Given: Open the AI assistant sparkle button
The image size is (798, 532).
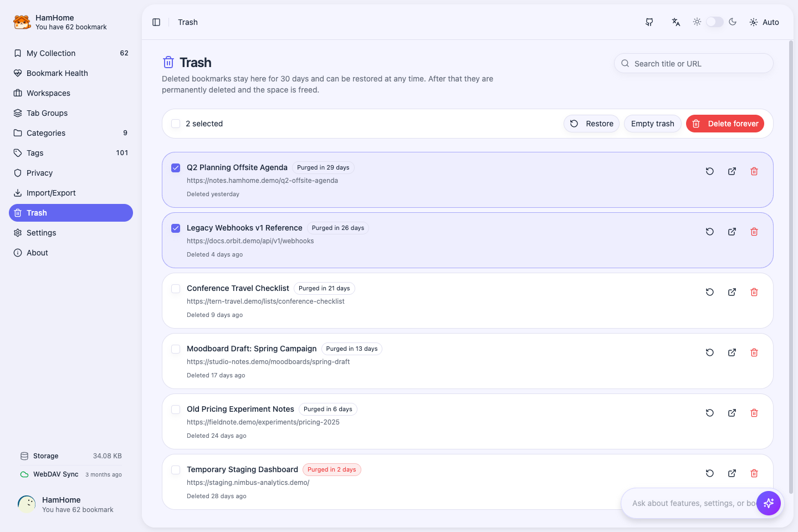Looking at the screenshot, I should click(x=769, y=503).
